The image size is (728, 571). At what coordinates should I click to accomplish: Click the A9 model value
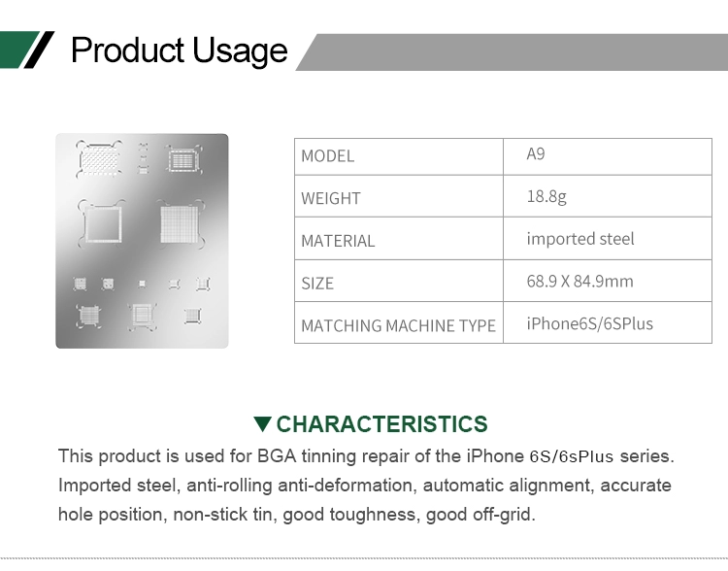coord(535,153)
